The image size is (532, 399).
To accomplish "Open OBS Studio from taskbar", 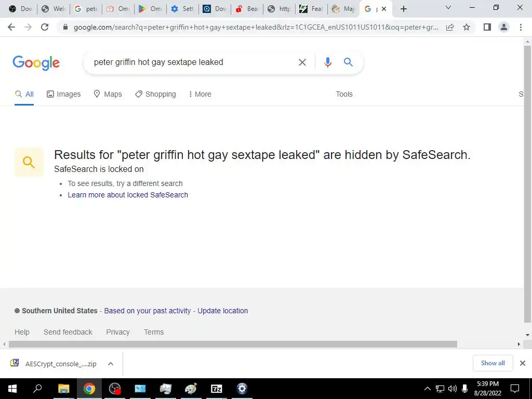I will (x=115, y=389).
